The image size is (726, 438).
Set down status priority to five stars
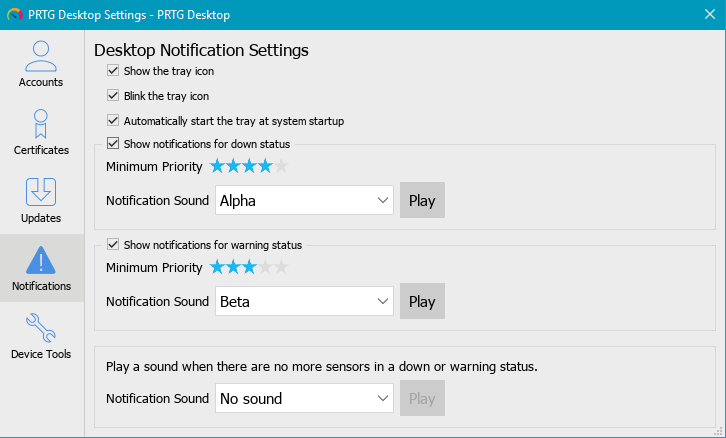282,166
